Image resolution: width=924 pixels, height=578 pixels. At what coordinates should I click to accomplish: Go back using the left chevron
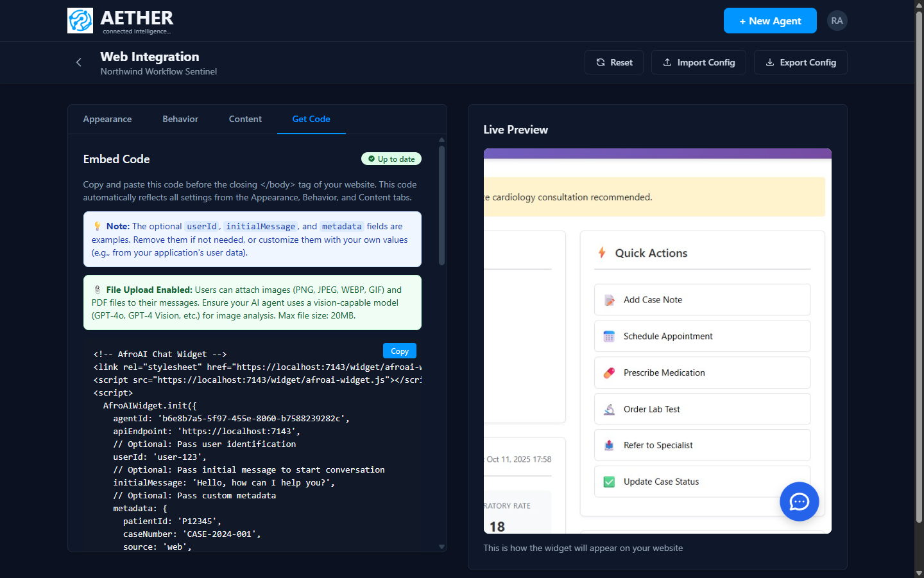pos(79,62)
